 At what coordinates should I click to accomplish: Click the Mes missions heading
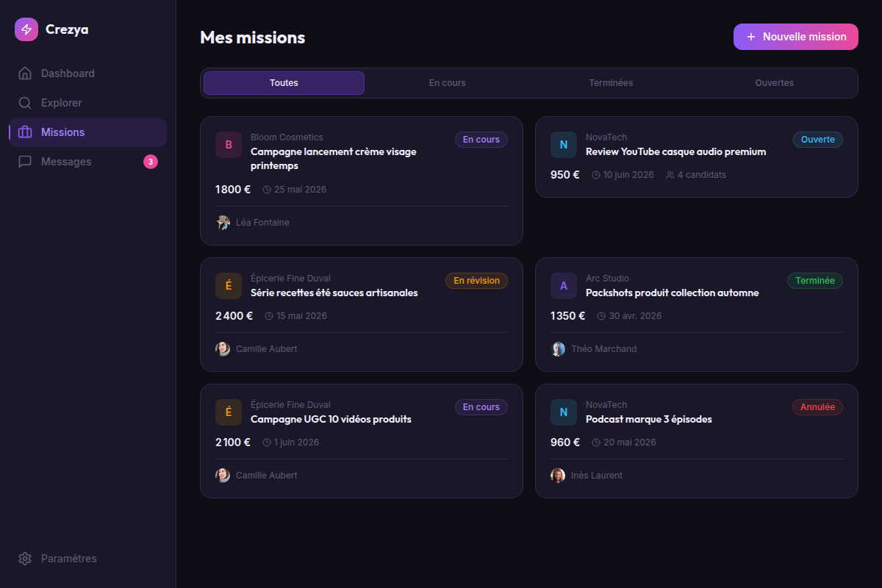[253, 37]
